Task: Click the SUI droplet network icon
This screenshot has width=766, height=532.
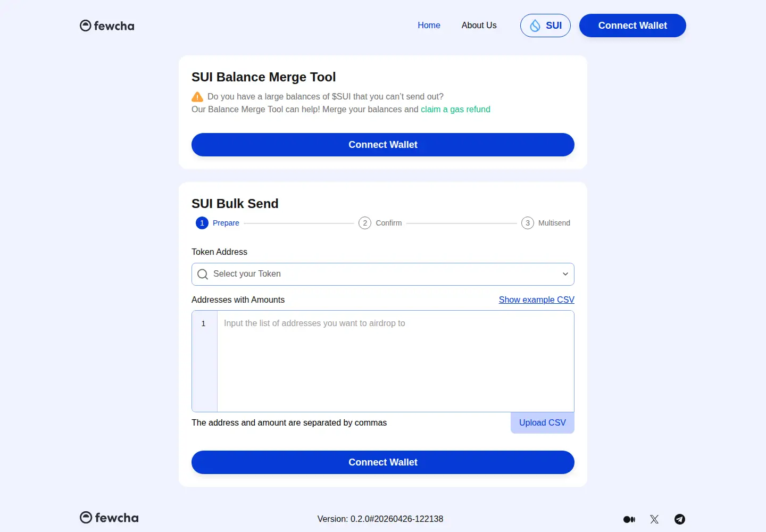Action: tap(535, 26)
